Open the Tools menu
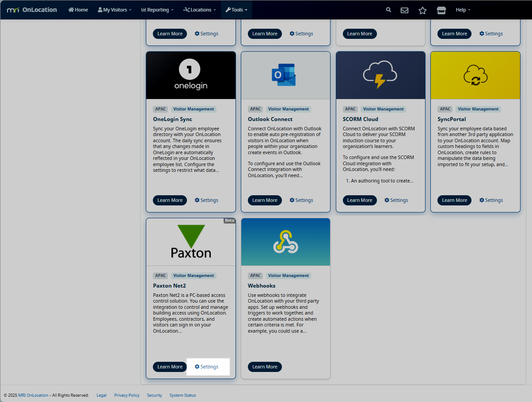Image resolution: width=532 pixels, height=402 pixels. 236,10
